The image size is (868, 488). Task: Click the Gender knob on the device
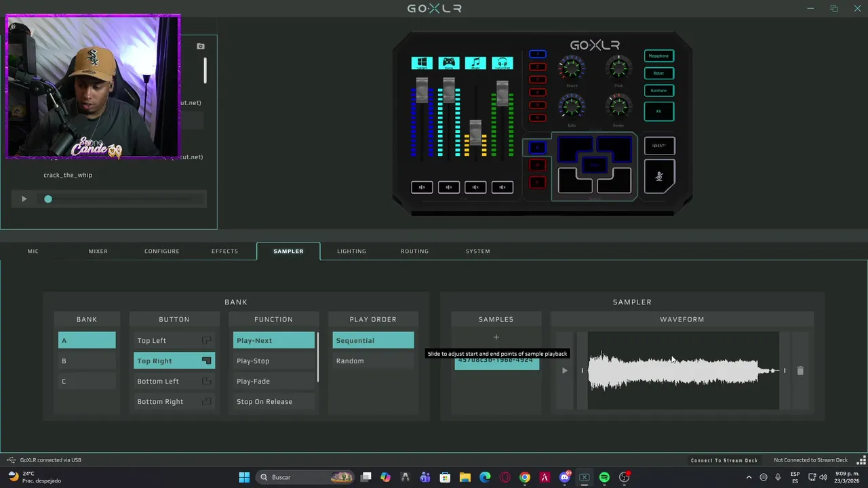[x=618, y=106]
